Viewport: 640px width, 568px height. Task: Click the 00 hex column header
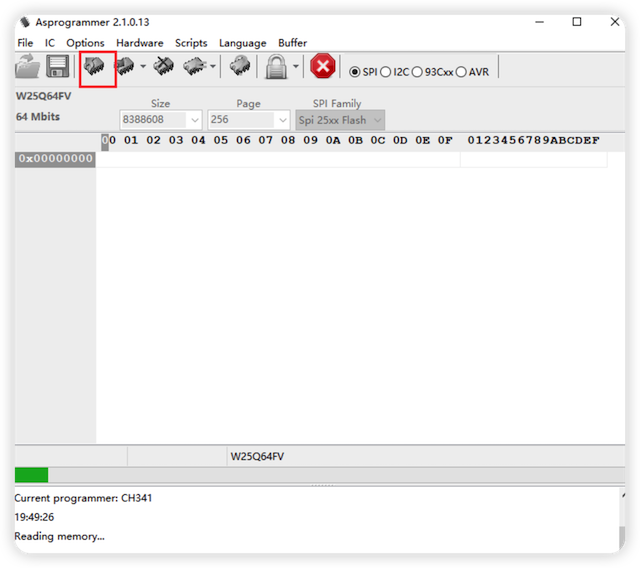109,140
